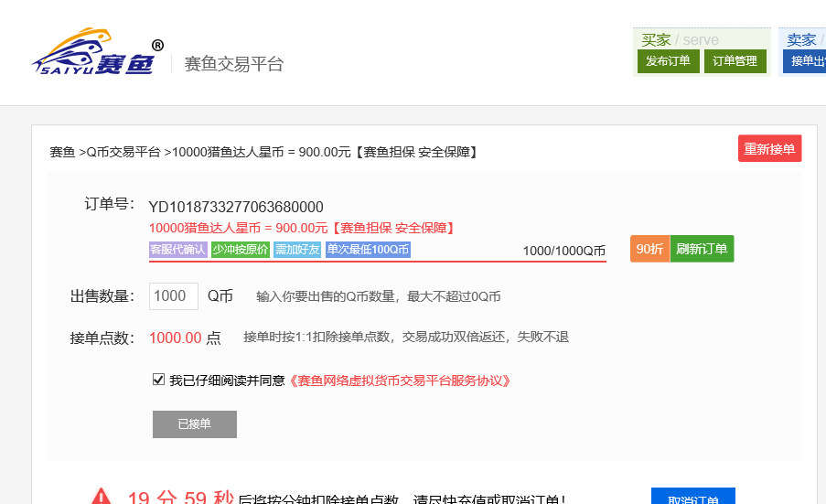Viewport: 826px width, 504px height.
Task: Click the red 重新接单 button
Action: click(x=769, y=149)
